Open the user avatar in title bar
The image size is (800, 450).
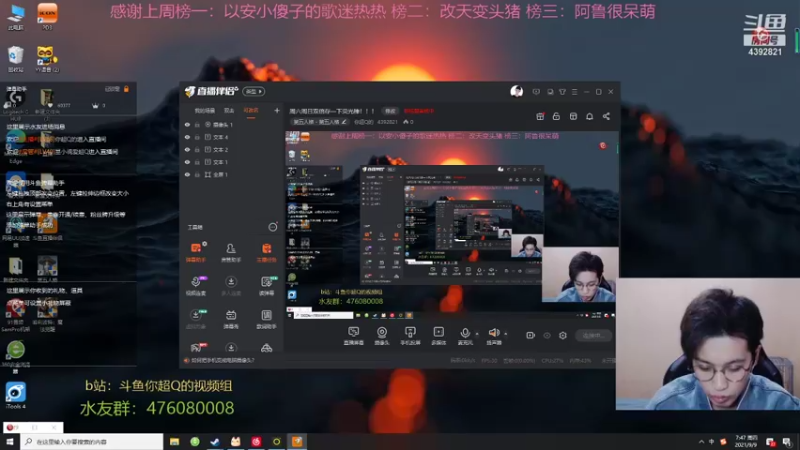[516, 91]
